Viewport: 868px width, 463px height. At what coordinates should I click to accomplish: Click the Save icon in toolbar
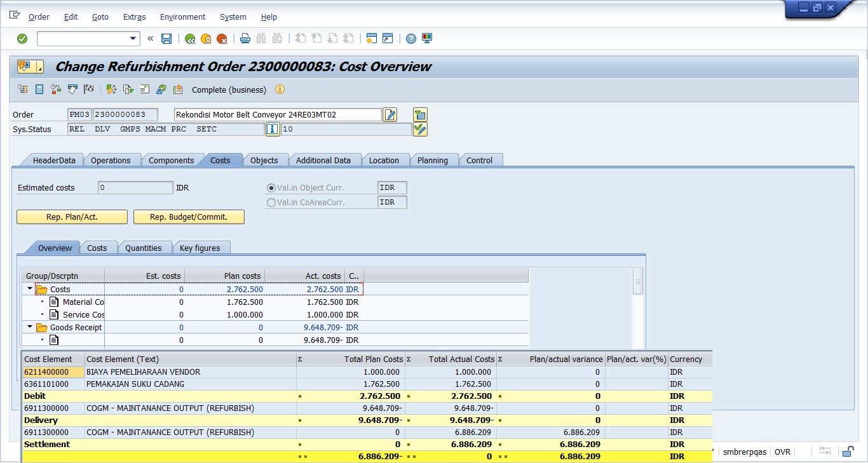point(166,39)
